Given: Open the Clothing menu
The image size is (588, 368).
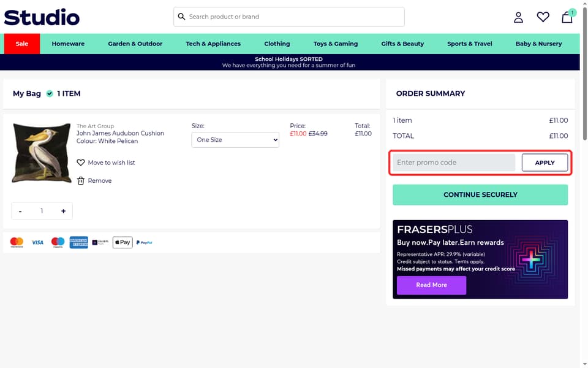Looking at the screenshot, I should tap(277, 44).
